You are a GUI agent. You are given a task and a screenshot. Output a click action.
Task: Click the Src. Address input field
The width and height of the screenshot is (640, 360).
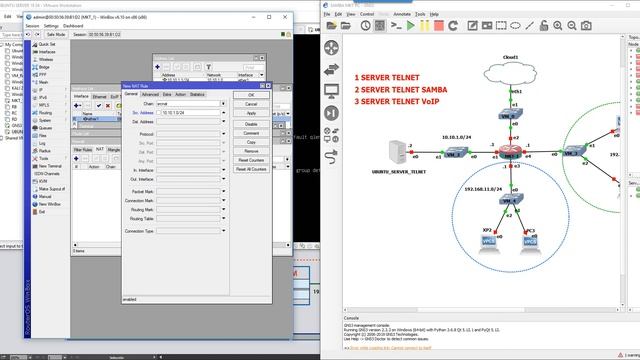pos(191,113)
